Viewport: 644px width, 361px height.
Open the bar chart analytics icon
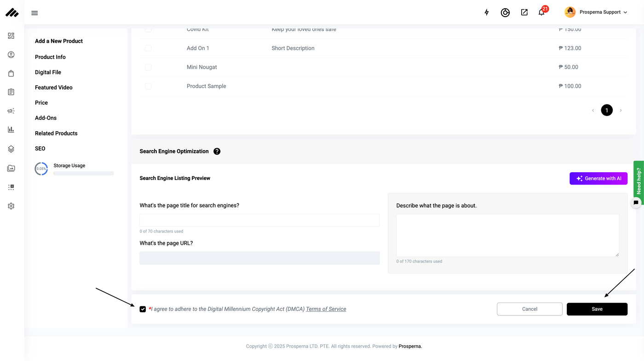pos(11,130)
